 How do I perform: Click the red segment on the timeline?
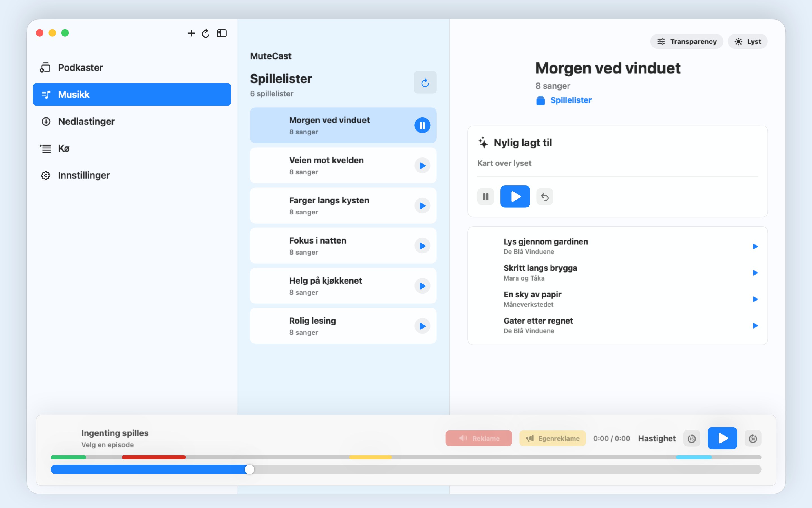point(154,457)
